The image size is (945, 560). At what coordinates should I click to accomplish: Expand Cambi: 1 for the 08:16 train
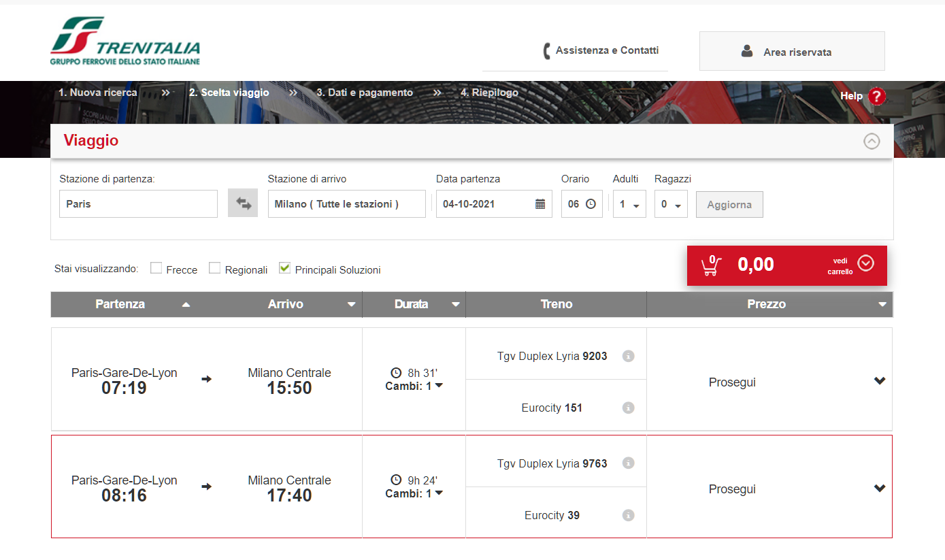click(414, 493)
